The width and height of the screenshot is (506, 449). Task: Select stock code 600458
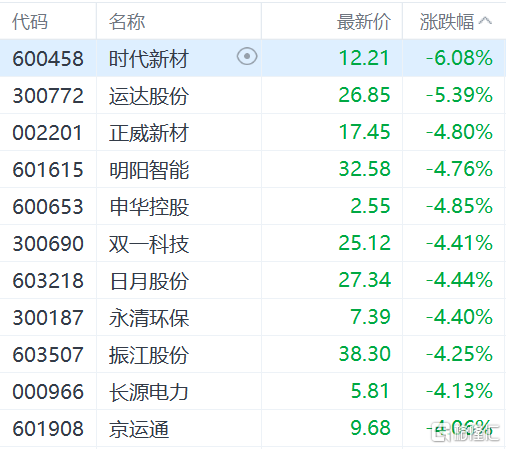48,59
